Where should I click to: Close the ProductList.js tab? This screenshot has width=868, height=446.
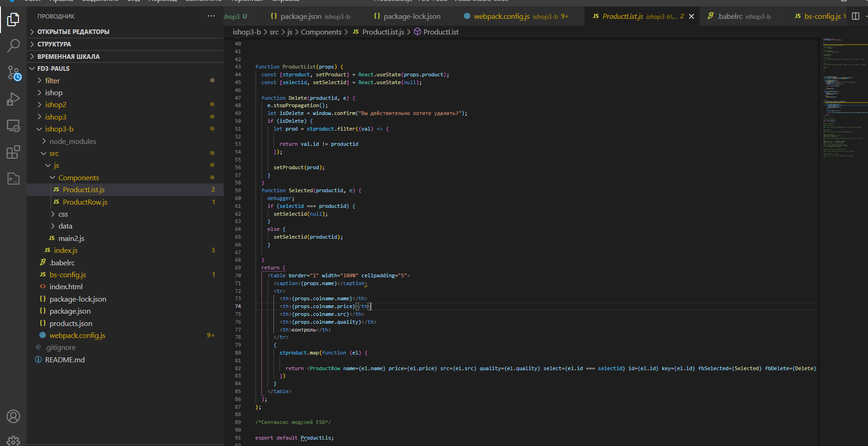tap(692, 17)
